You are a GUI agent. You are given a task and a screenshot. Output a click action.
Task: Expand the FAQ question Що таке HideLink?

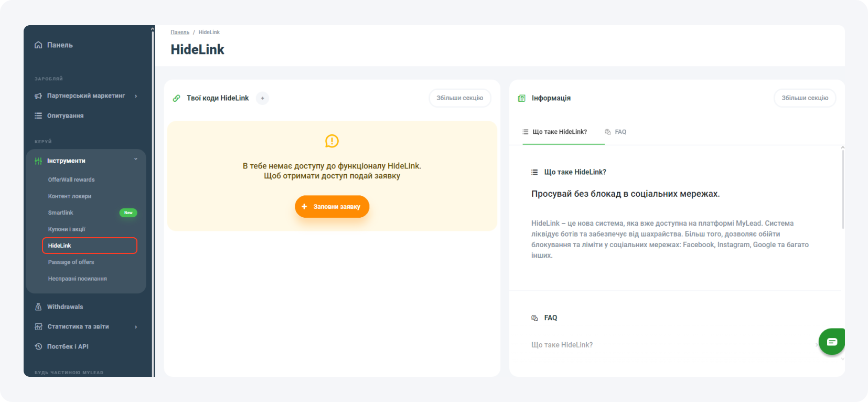pyautogui.click(x=562, y=345)
